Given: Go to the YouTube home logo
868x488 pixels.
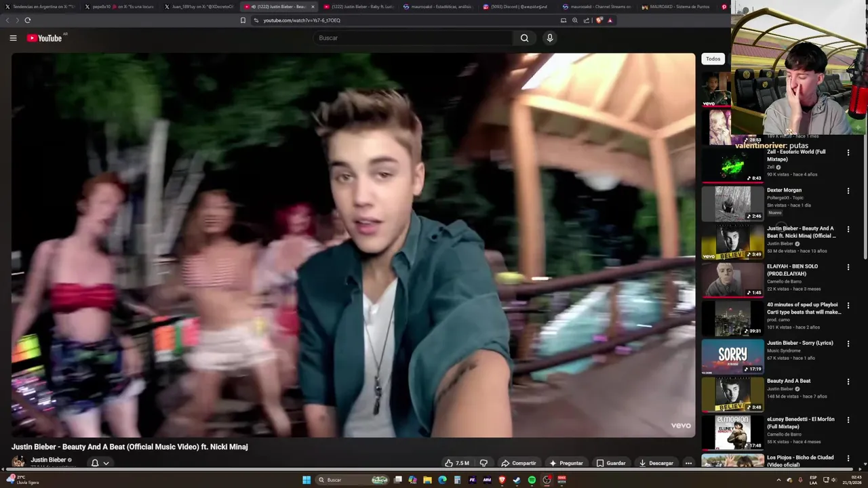Looking at the screenshot, I should point(44,38).
